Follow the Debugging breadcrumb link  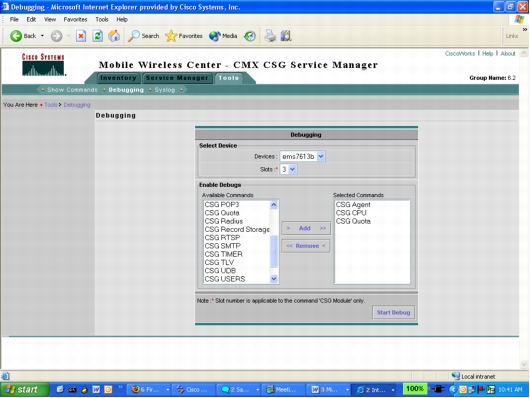[77, 105]
